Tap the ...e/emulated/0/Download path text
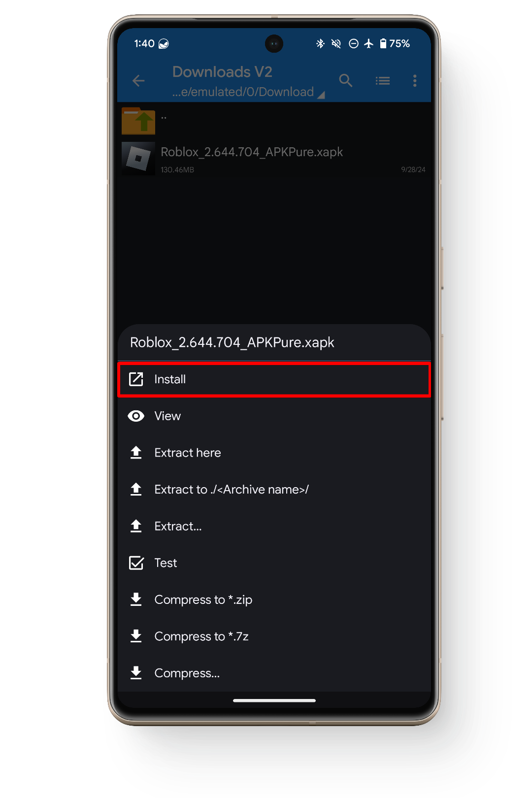Viewport: 532px width, 798px height. 243,92
